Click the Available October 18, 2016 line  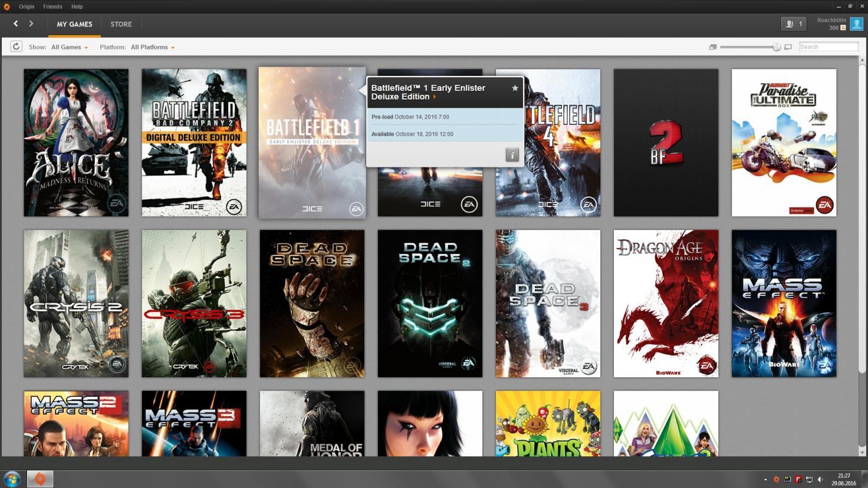coord(412,134)
